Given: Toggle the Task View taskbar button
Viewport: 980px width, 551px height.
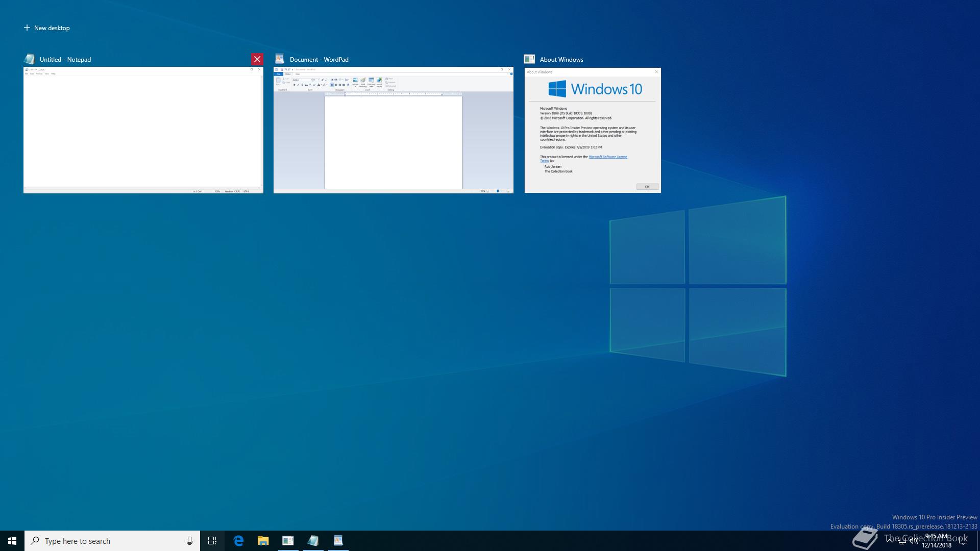Looking at the screenshot, I should tap(212, 541).
